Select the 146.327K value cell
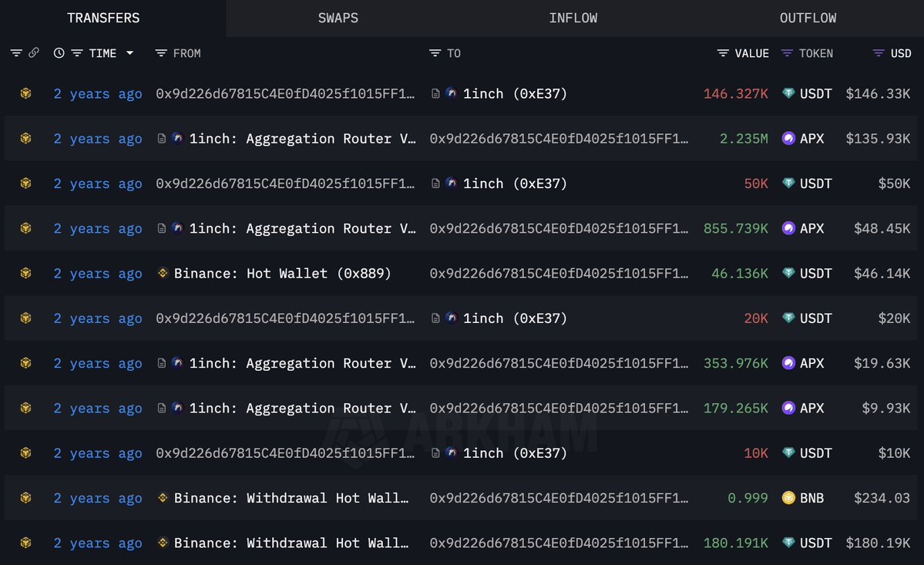 [x=735, y=94]
